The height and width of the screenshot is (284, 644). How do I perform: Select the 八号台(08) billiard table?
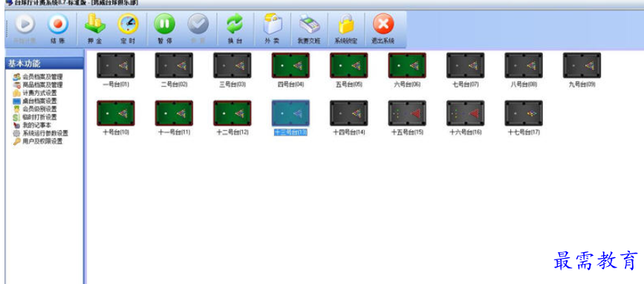(x=524, y=65)
